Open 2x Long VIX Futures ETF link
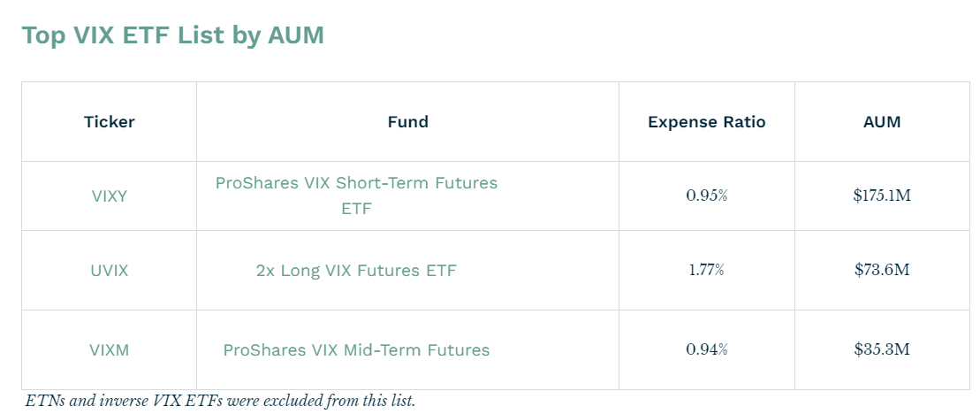The image size is (980, 414). (356, 271)
